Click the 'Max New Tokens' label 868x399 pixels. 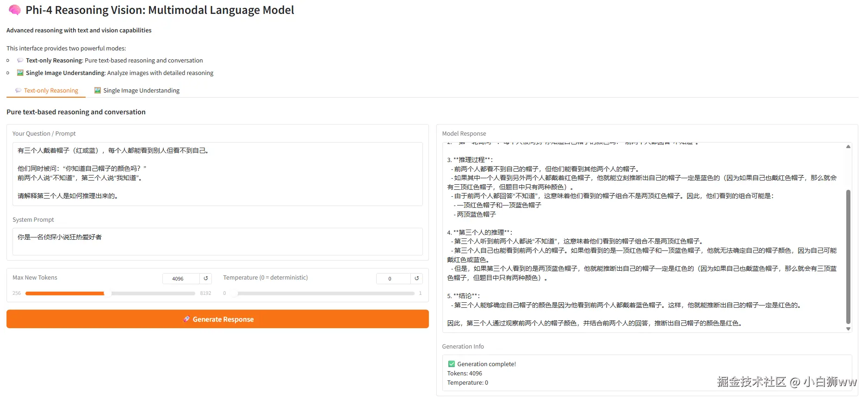coord(35,277)
